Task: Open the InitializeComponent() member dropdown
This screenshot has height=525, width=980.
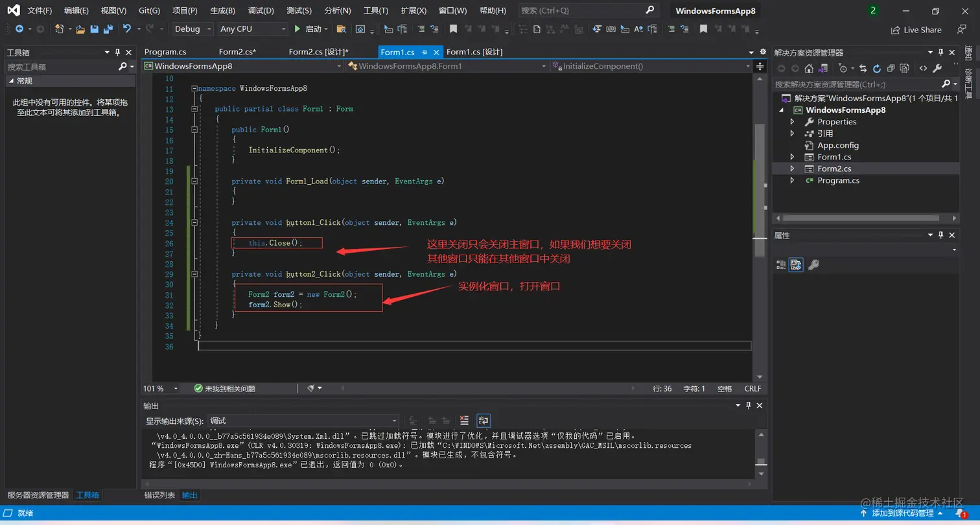Action: [x=652, y=66]
